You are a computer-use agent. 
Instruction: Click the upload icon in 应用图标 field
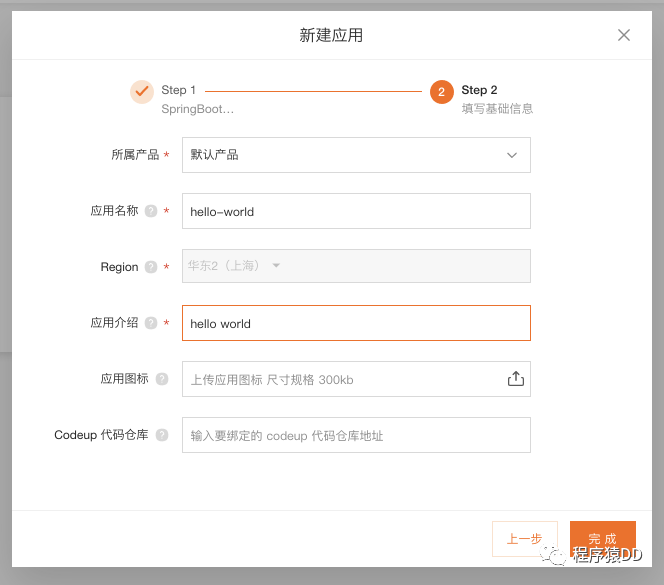(x=516, y=379)
